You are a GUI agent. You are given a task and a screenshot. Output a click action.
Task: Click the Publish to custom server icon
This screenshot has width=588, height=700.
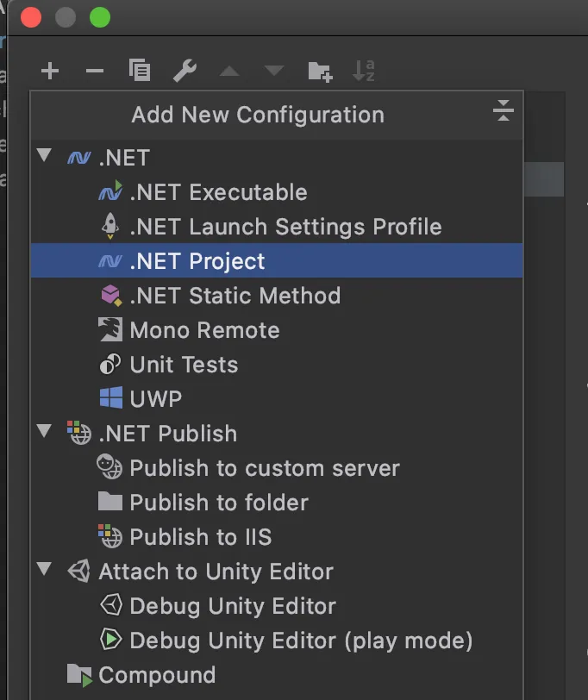pyautogui.click(x=109, y=467)
